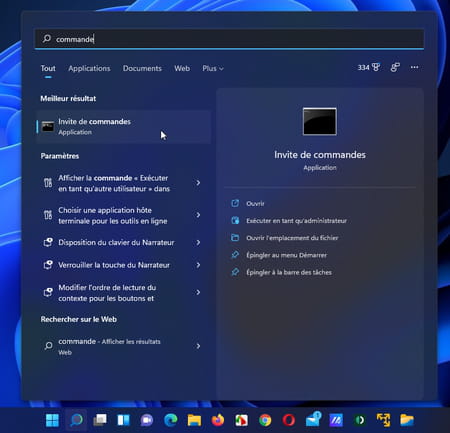
Task: Open the Task View taskbar icon
Action: [100, 420]
